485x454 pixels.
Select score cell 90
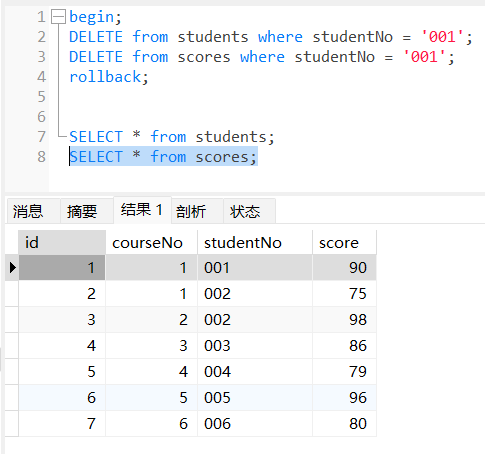click(344, 267)
